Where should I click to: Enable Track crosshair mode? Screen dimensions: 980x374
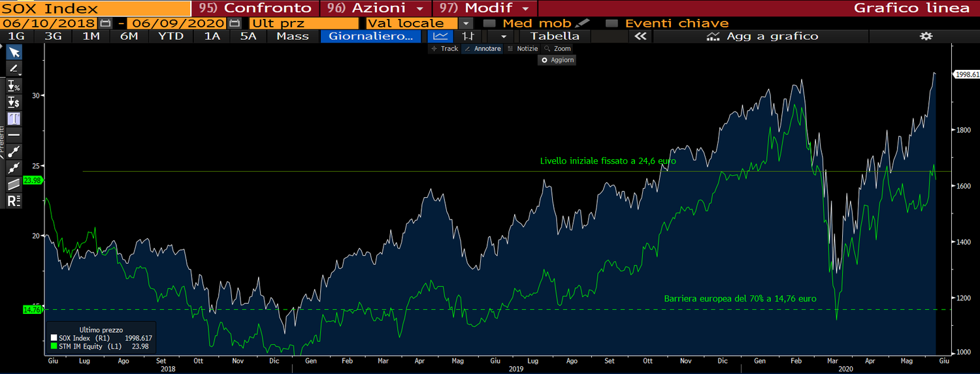coord(445,48)
